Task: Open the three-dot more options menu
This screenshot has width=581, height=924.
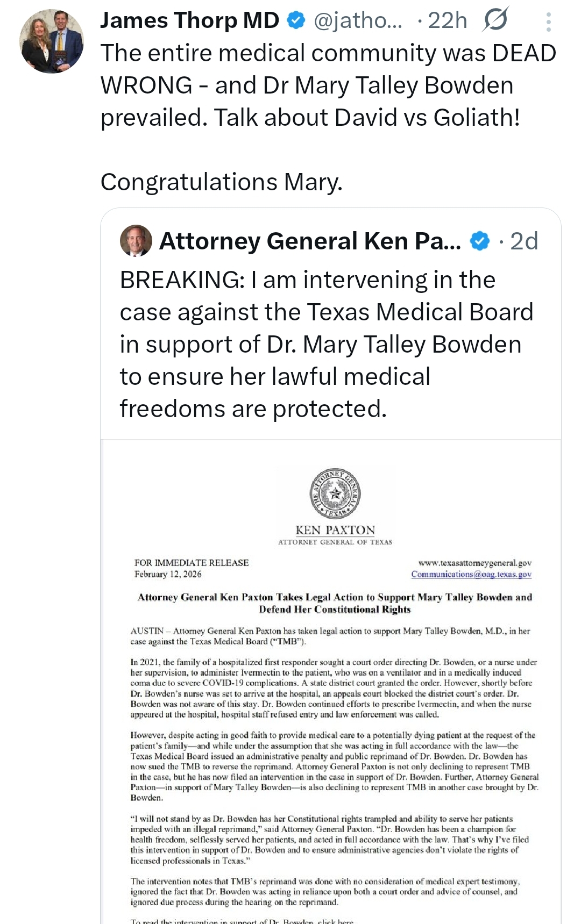Action: [x=548, y=22]
